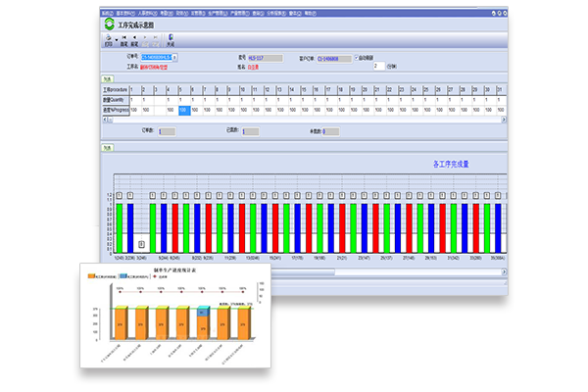Click the 工序procedure row header

pyautogui.click(x=116, y=90)
